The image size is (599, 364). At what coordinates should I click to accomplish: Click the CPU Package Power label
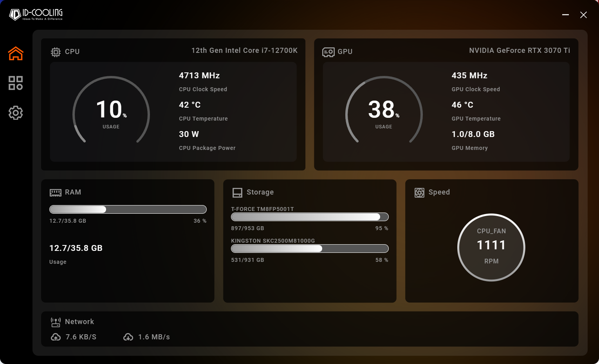pos(207,148)
